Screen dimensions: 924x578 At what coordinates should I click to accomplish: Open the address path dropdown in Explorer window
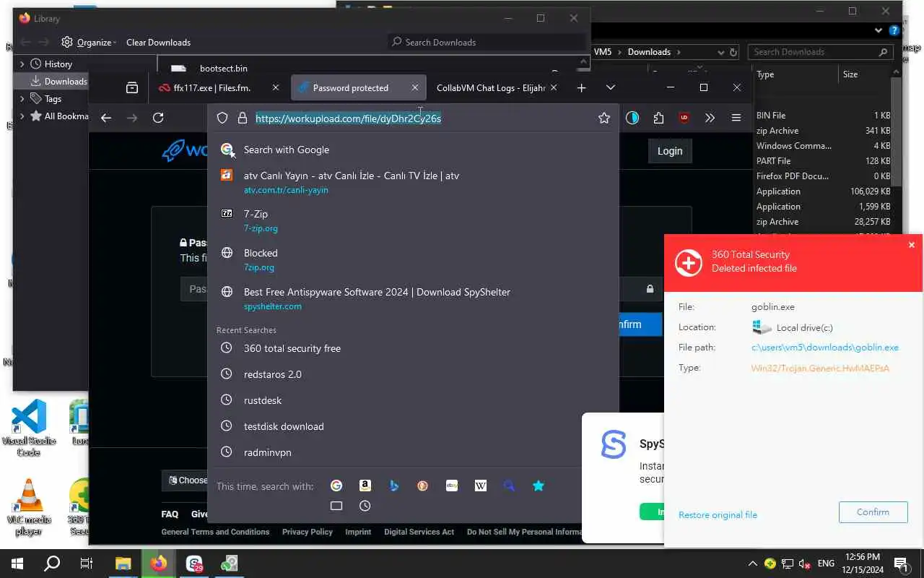click(x=720, y=52)
